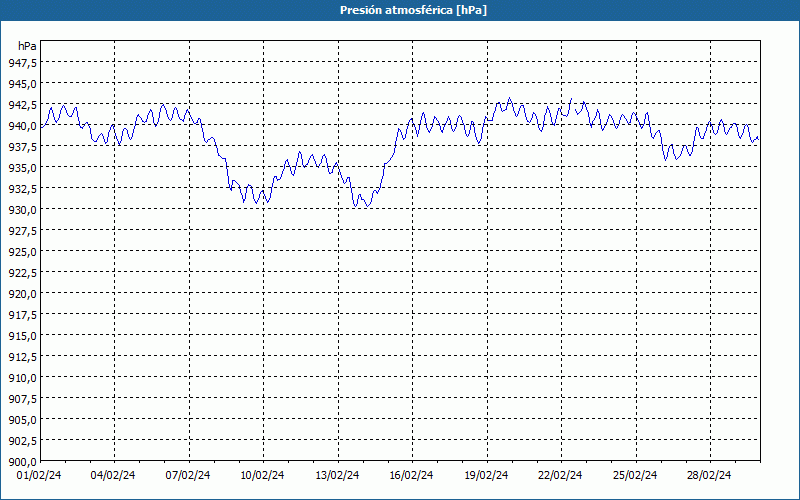This screenshot has width=800, height=500.
Task: Choose the 22/02/24 date label
Action: click(559, 475)
